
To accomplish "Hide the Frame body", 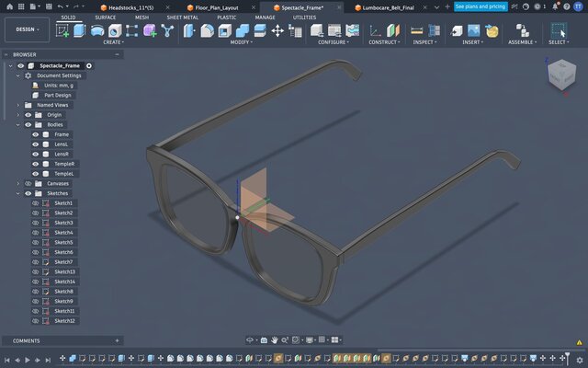I will coord(35,134).
